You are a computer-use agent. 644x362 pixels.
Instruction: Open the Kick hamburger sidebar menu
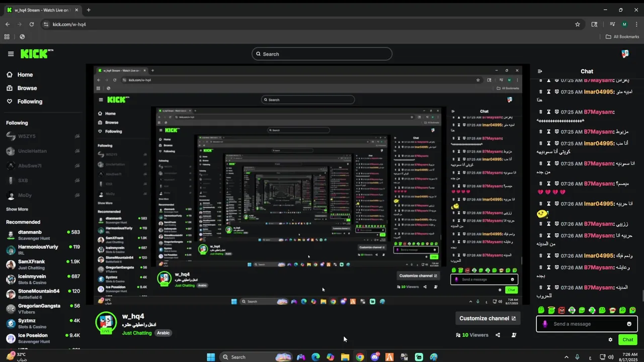click(x=11, y=54)
